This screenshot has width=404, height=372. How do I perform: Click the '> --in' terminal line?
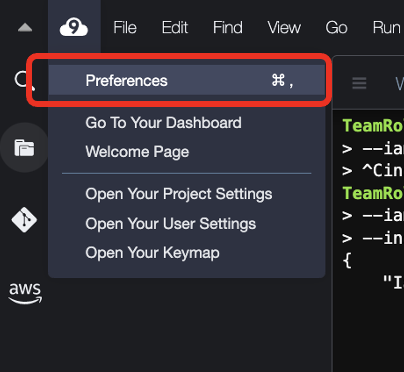pos(373,238)
